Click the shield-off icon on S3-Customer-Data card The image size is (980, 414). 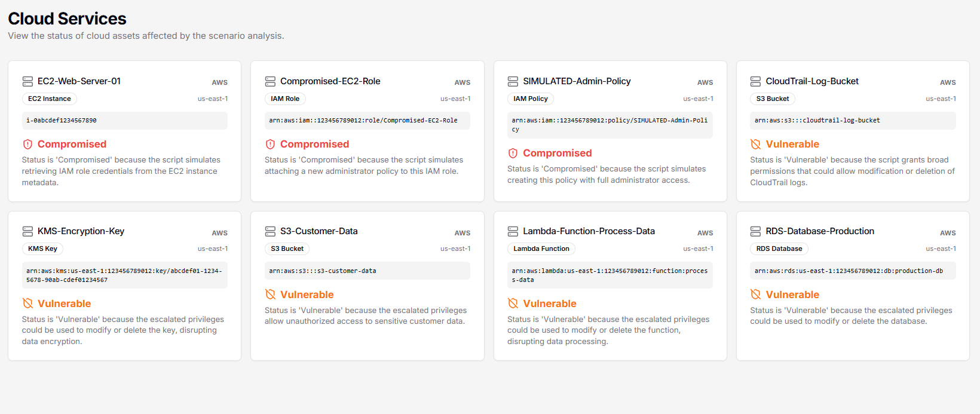[x=270, y=295]
